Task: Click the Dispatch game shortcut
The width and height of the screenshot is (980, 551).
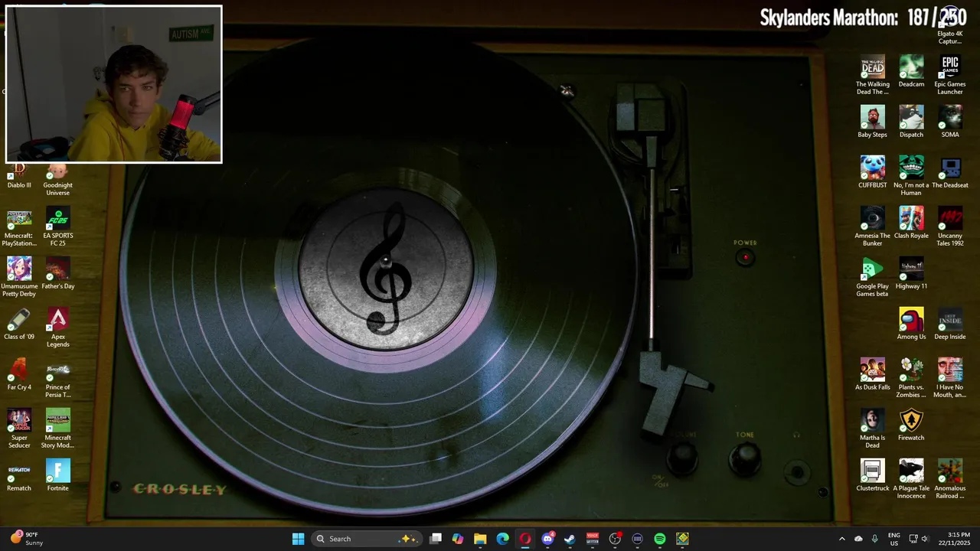Action: [x=911, y=122]
